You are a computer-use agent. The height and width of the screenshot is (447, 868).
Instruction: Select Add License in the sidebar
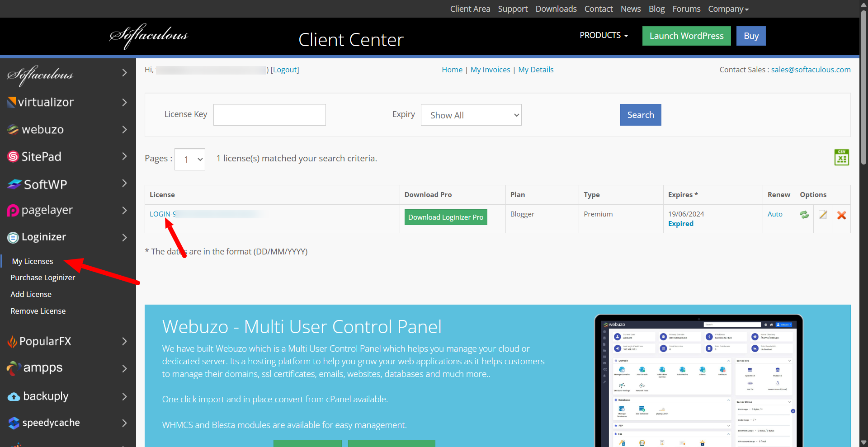[31, 294]
